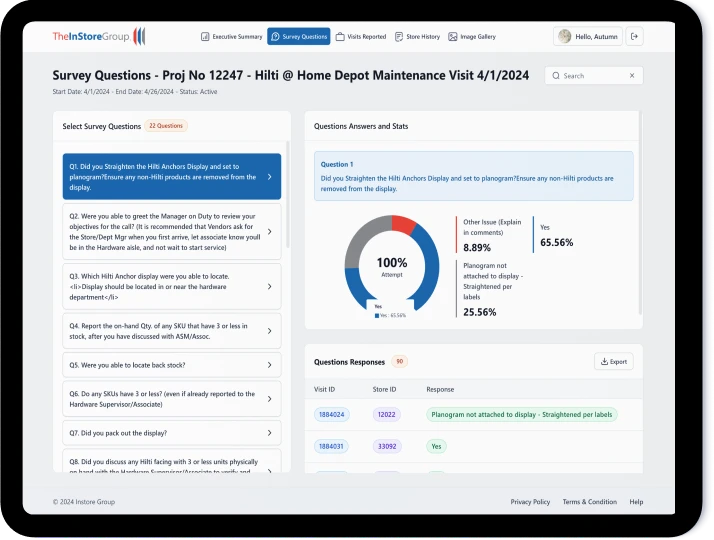Open Visit ID 1884031
714x540 pixels.
(x=331, y=446)
